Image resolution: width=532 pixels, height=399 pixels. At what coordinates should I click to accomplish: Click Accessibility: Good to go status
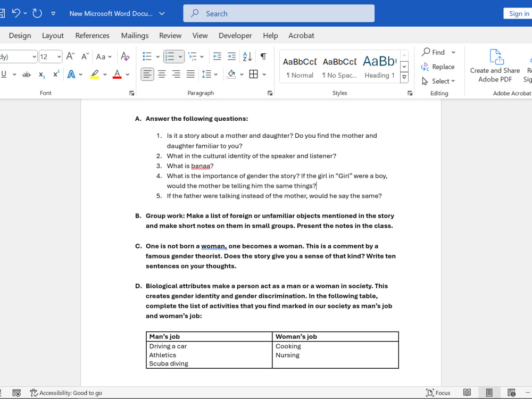[x=66, y=393]
